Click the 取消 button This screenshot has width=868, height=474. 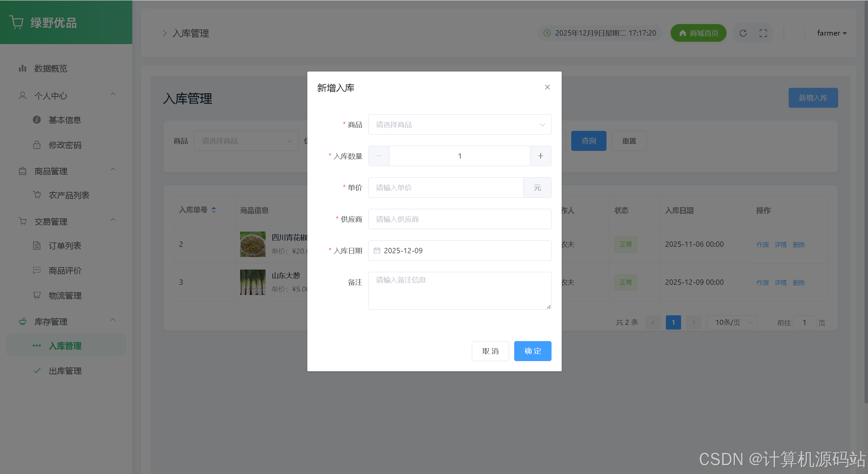coord(490,351)
